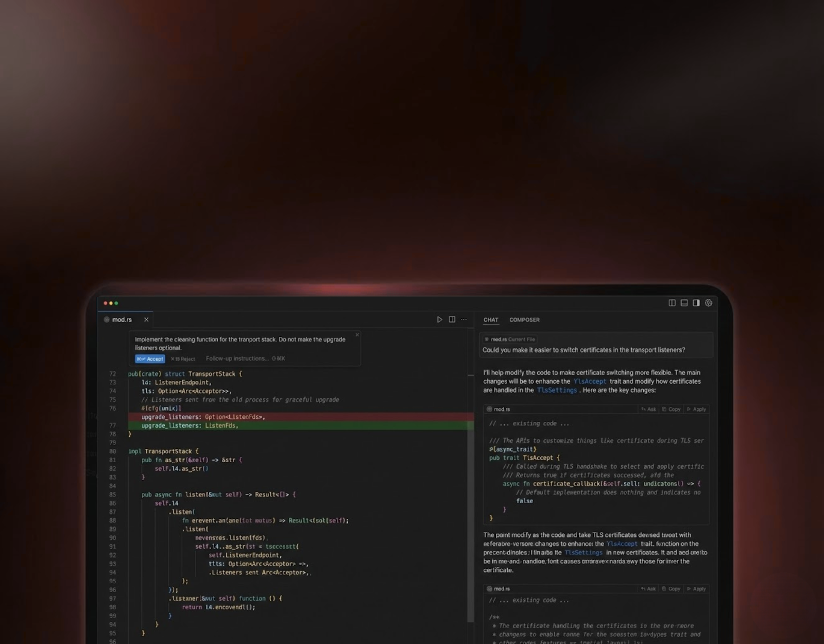824x644 pixels.
Task: Toggle the left sidebar layout icon
Action: (x=672, y=303)
